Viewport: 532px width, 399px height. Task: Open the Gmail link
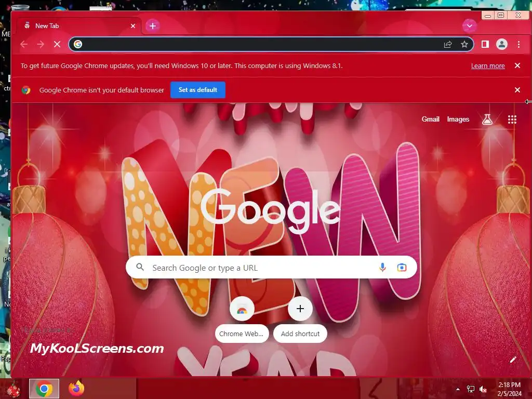coord(431,119)
